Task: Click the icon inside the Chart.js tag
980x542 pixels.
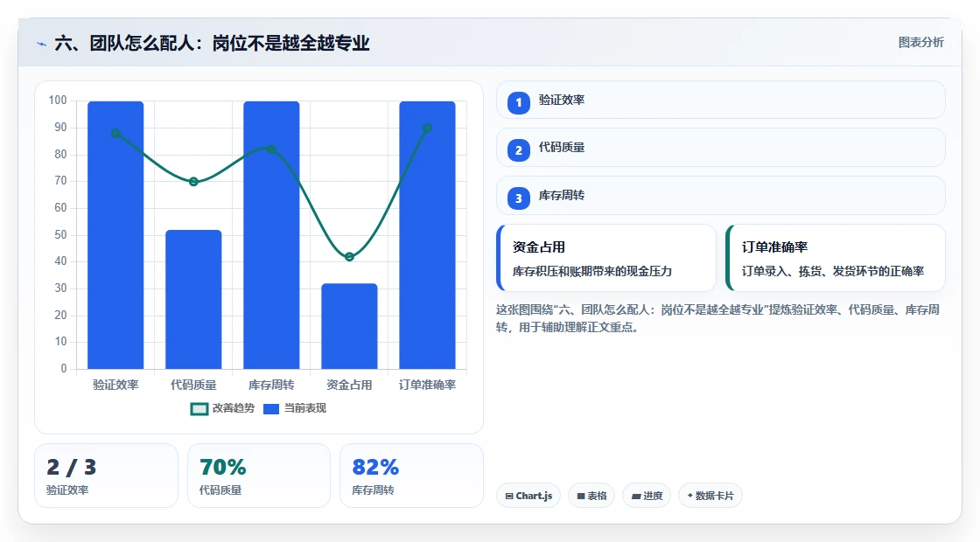Action: coord(509,496)
